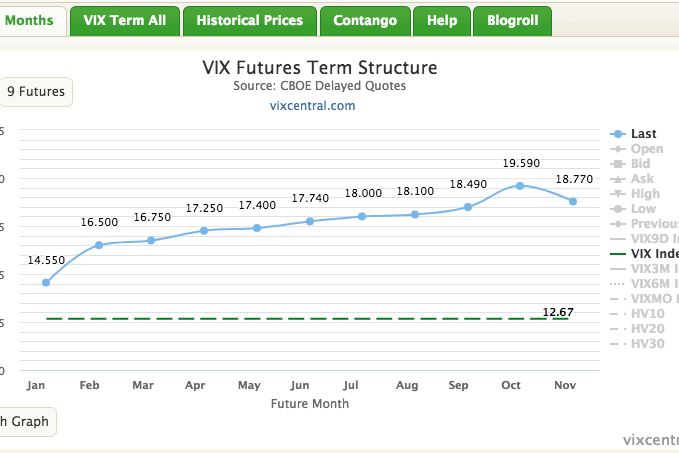
Task: Enable the HV20 legend item
Action: coord(647,329)
